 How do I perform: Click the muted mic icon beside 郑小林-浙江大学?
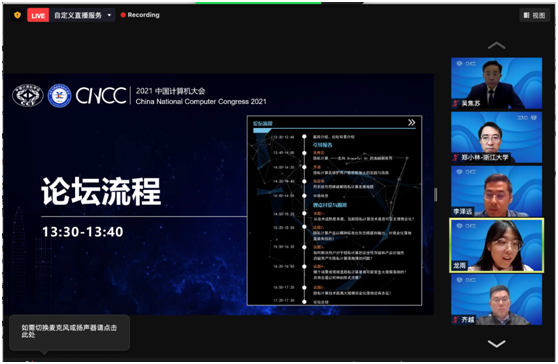click(456, 157)
